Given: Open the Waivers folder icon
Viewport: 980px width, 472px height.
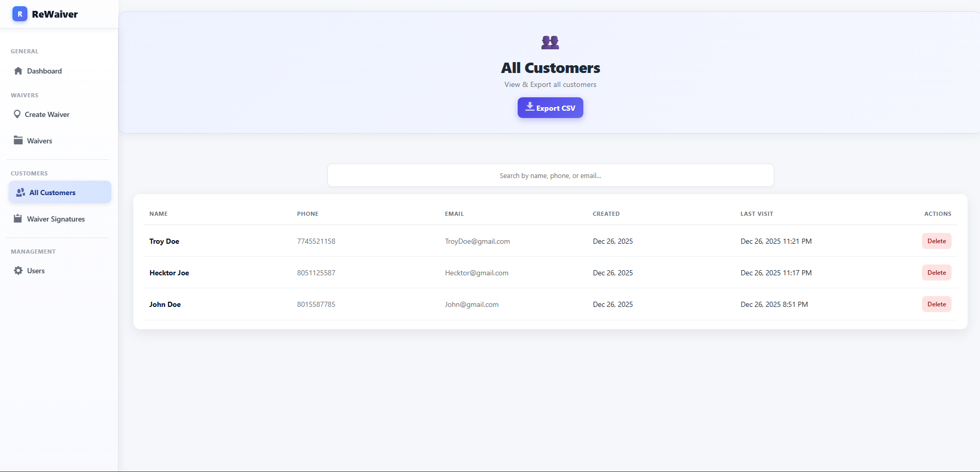Looking at the screenshot, I should pos(18,140).
